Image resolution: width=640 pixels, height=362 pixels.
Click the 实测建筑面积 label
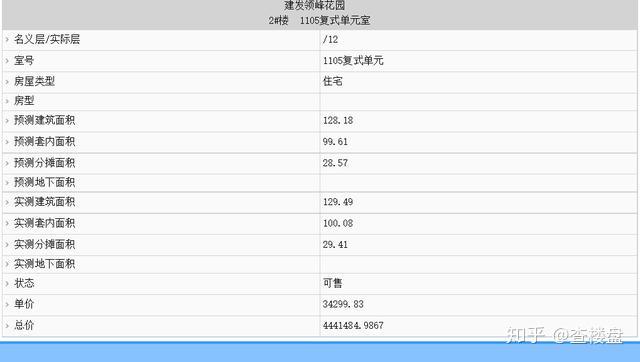pos(44,202)
